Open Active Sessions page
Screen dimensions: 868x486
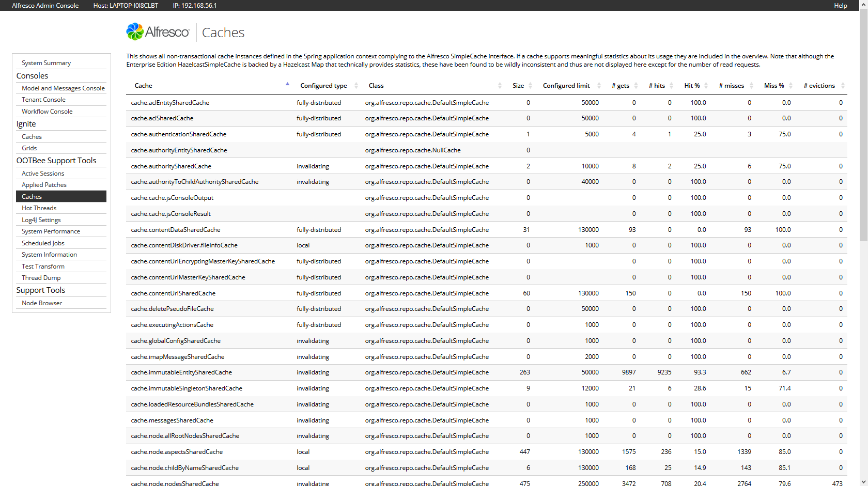point(43,174)
